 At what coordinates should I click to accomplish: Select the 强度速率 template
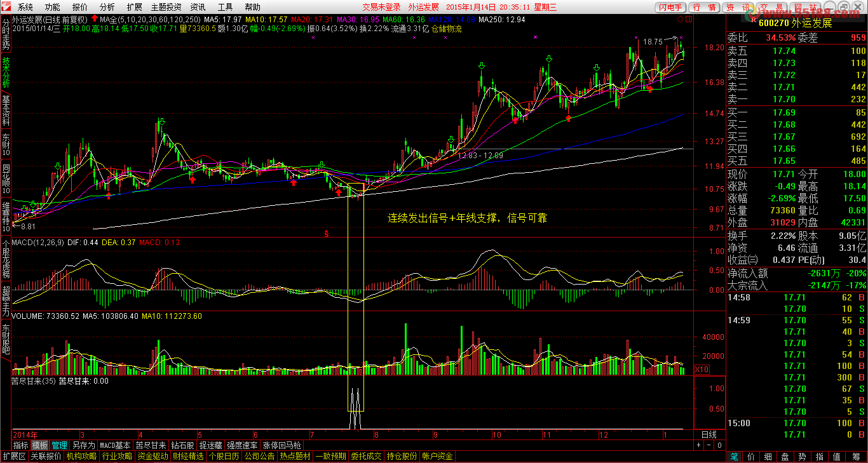click(243, 445)
